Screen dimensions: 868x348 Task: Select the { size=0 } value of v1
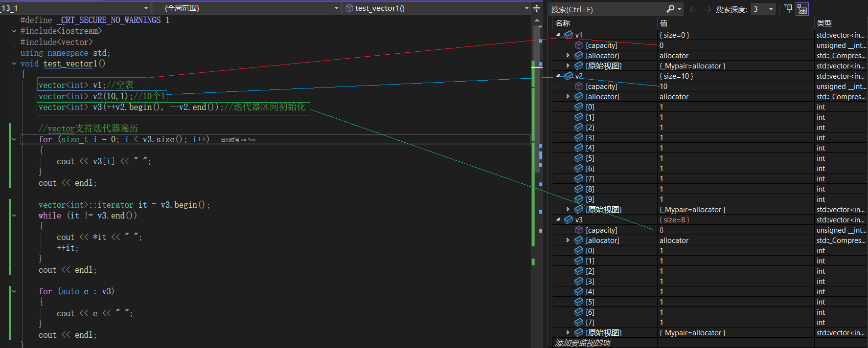(674, 35)
